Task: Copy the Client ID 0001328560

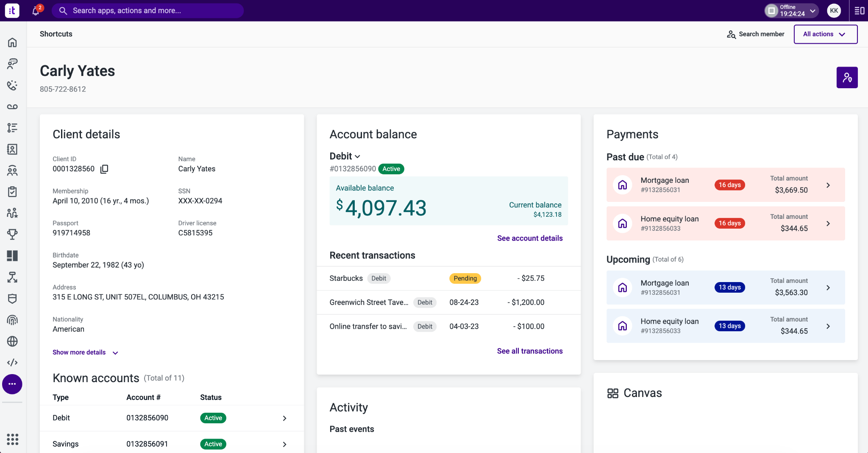Action: (104, 169)
